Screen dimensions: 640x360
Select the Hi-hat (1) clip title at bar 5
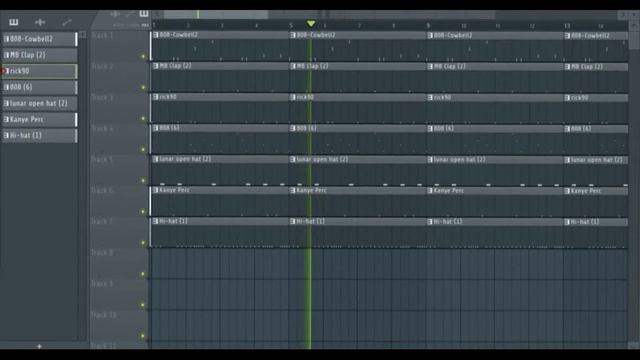pyautogui.click(x=311, y=221)
